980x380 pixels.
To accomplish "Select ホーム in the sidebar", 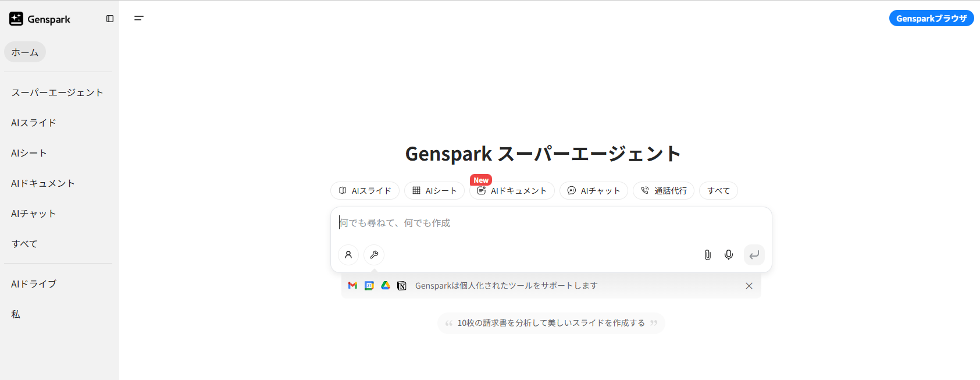I will coord(25,52).
